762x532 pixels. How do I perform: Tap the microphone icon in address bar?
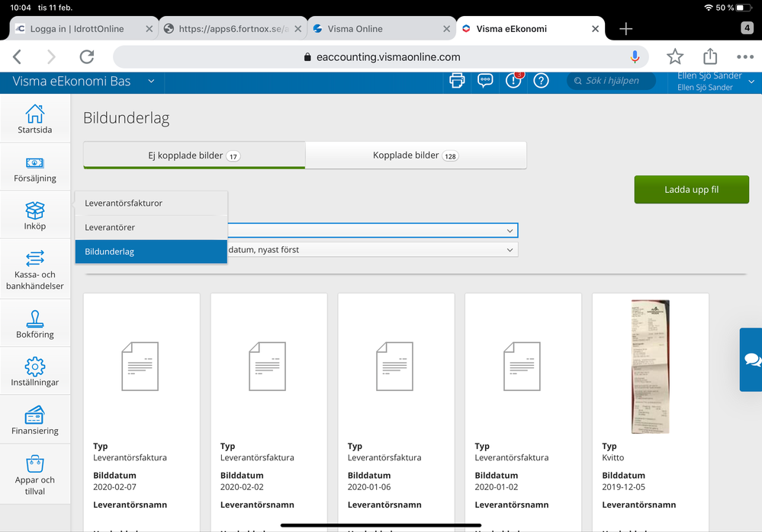[x=635, y=57]
